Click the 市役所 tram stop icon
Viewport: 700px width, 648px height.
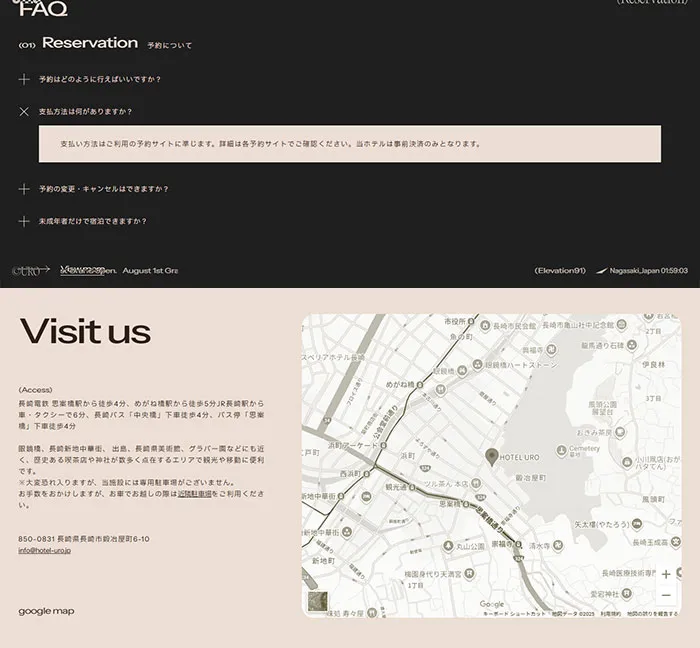pyautogui.click(x=471, y=321)
